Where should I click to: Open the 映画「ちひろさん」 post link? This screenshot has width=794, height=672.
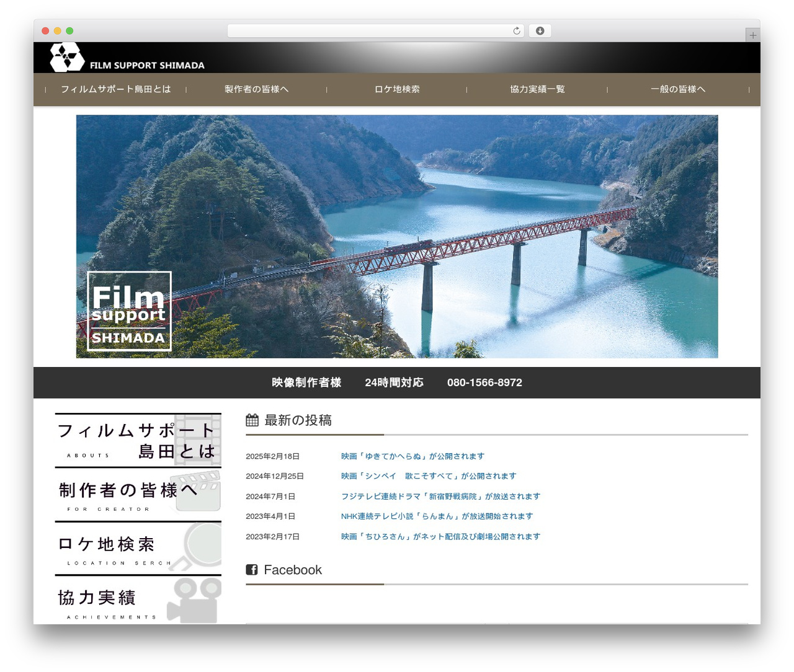(x=440, y=537)
